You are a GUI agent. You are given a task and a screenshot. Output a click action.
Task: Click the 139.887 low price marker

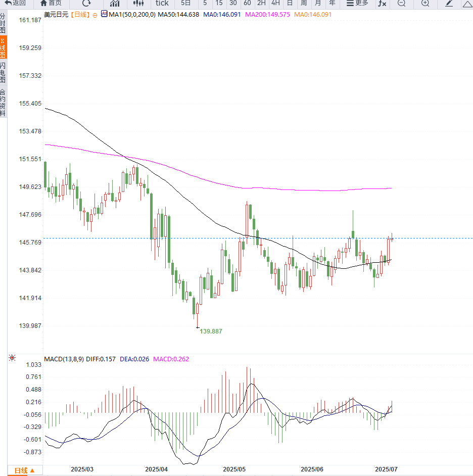(211, 331)
